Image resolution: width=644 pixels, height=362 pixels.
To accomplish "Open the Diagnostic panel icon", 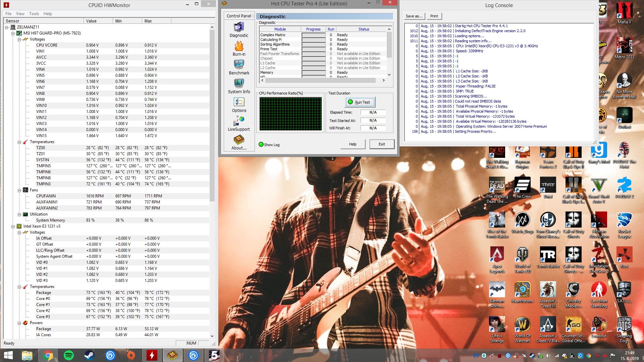I will [x=239, y=27].
